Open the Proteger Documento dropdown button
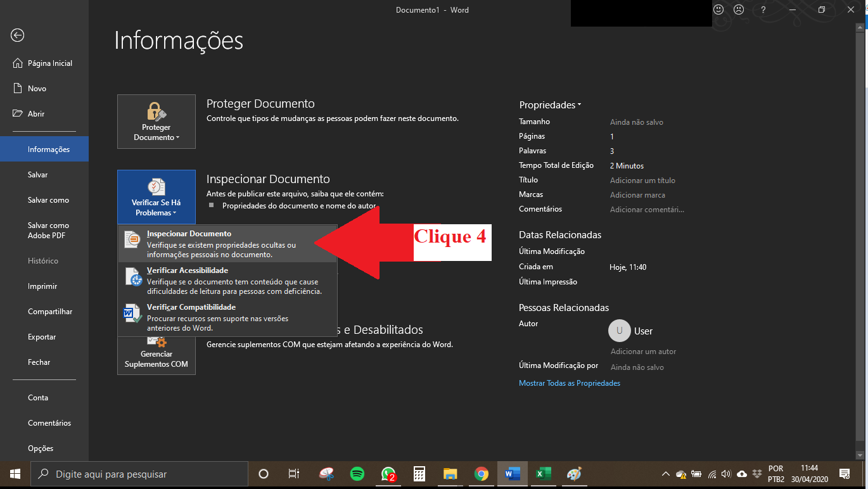868x489 pixels. click(x=156, y=122)
